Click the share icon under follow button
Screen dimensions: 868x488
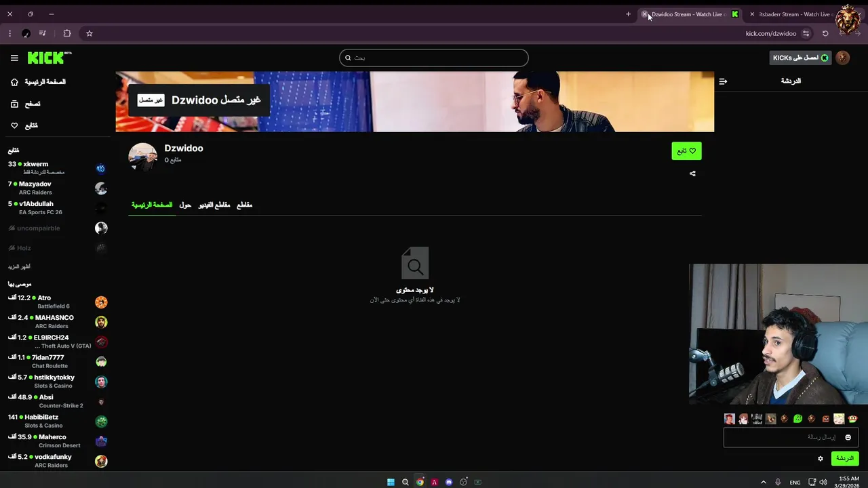(x=692, y=174)
